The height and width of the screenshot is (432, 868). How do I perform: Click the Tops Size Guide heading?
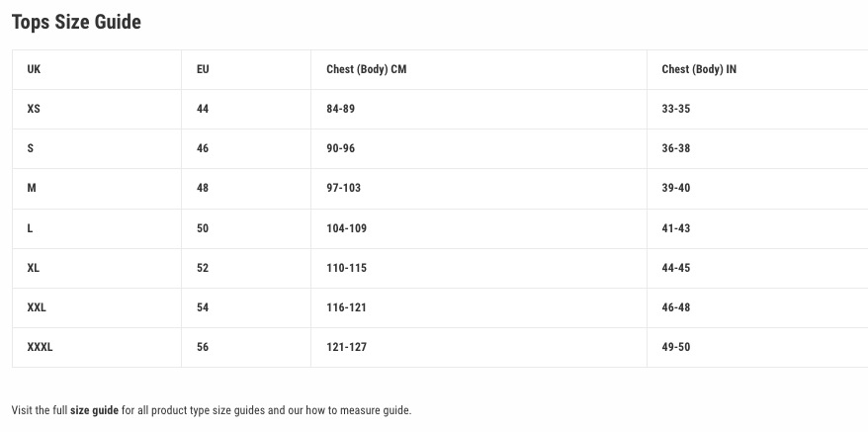(76, 22)
